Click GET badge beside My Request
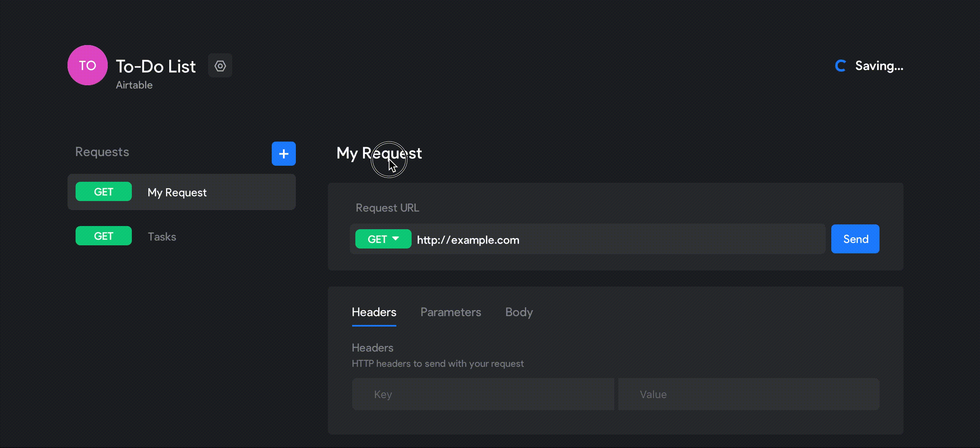 tap(103, 192)
